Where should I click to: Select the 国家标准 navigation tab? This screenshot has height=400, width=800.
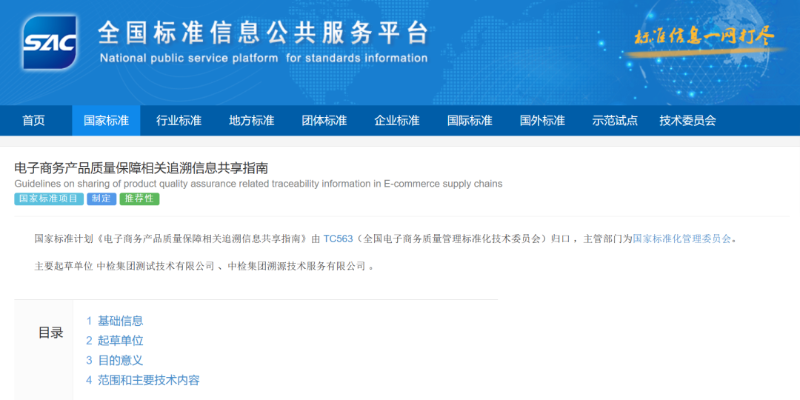(x=106, y=121)
